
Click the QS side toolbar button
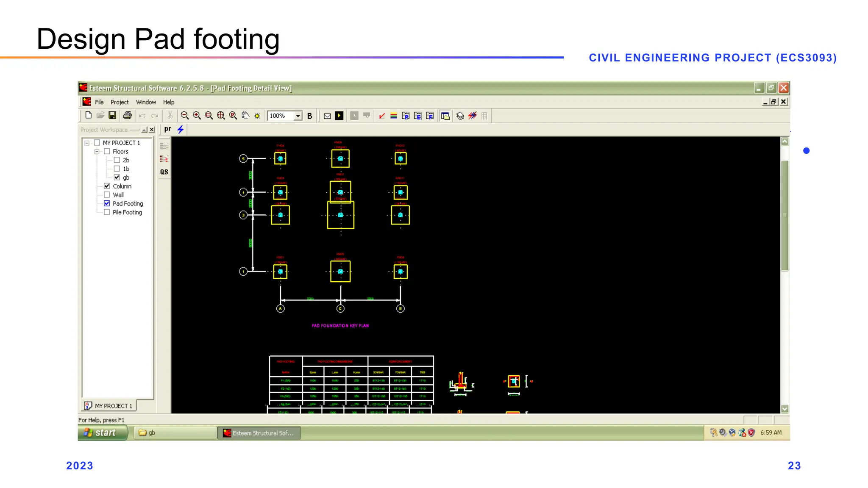coord(164,172)
